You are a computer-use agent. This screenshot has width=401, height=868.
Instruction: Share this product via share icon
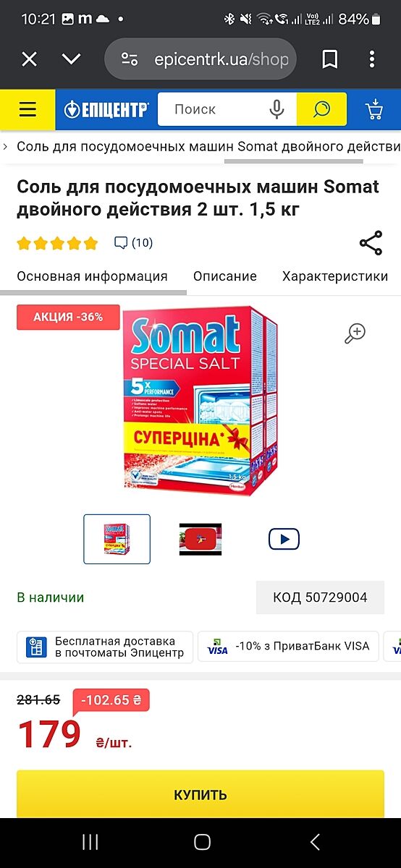coord(371,243)
